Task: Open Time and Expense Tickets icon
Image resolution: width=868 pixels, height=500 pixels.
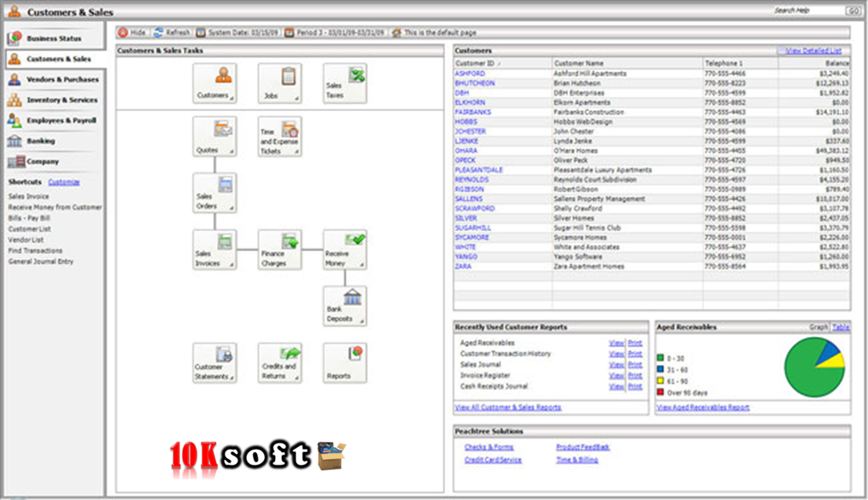Action: tap(279, 137)
